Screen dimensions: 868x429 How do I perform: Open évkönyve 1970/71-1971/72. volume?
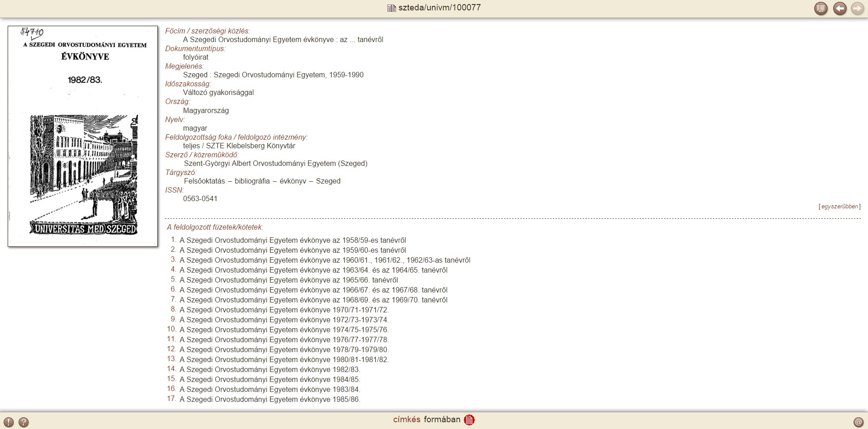(284, 310)
